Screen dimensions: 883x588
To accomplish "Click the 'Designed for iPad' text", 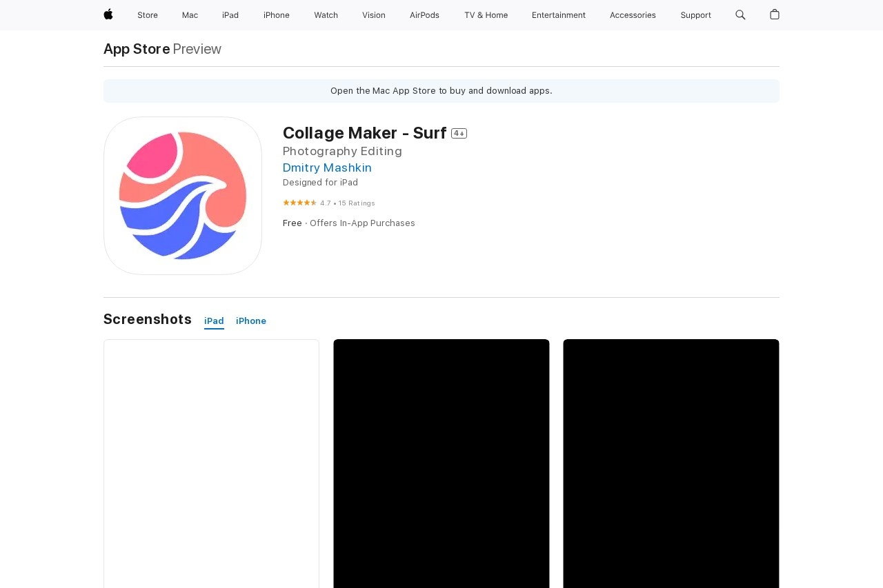I will [x=320, y=183].
